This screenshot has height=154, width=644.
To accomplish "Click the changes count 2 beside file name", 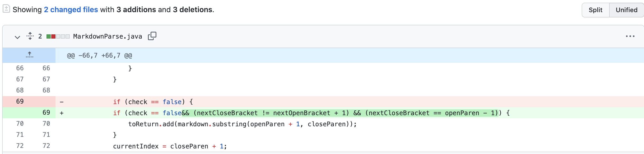I will tap(40, 36).
